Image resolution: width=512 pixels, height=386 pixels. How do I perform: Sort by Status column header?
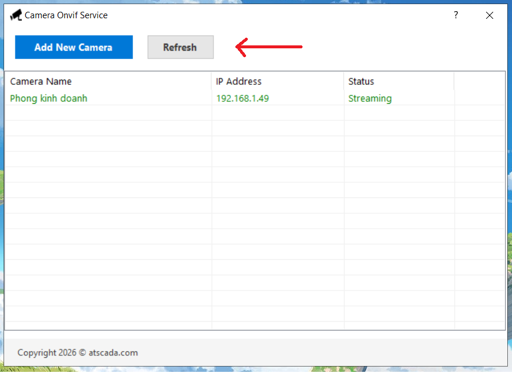399,81
